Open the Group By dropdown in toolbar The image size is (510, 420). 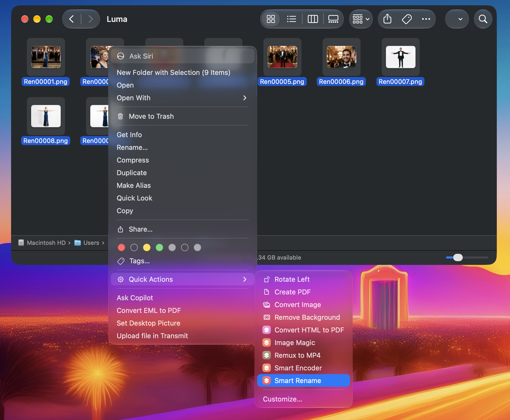(x=361, y=19)
